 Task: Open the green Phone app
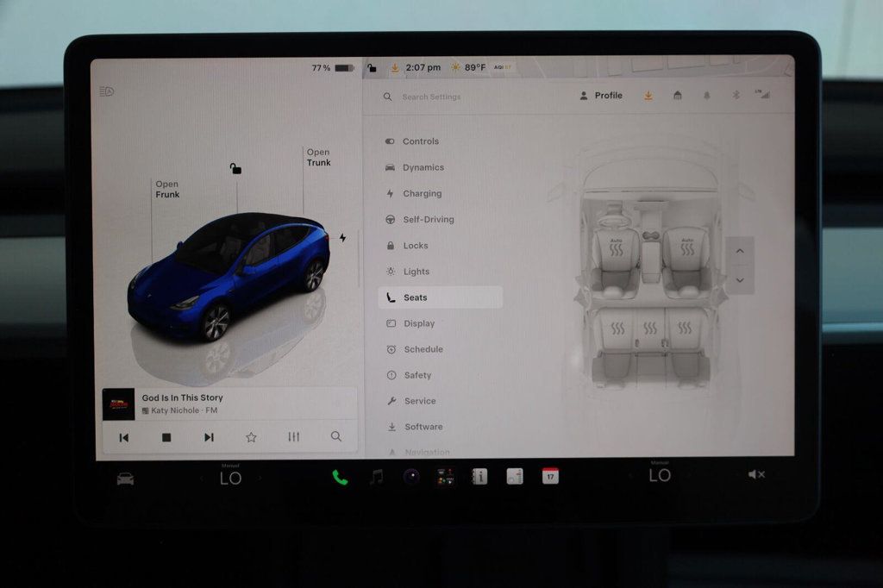(340, 478)
